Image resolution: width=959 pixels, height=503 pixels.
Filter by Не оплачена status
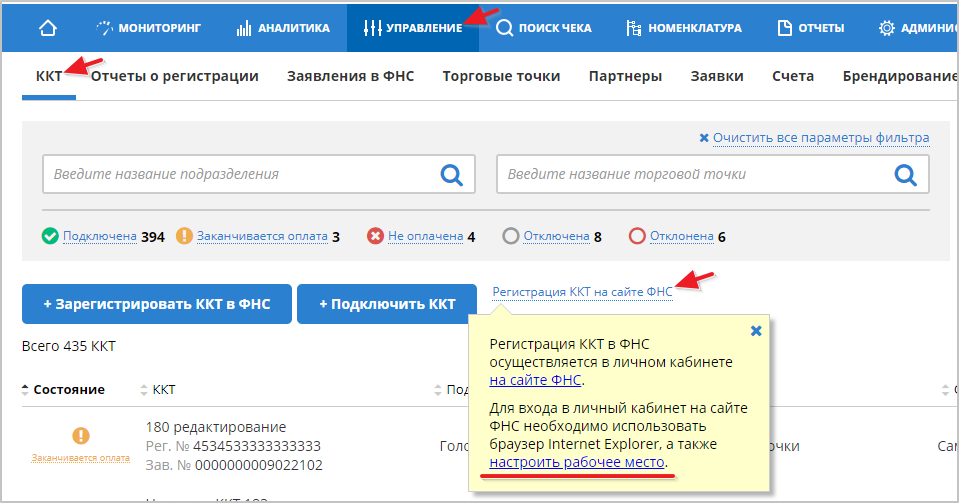click(x=425, y=237)
